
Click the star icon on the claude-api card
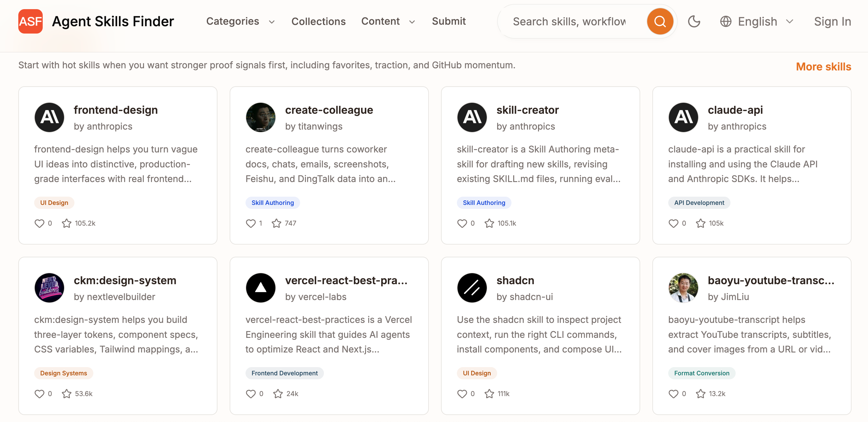tap(701, 223)
